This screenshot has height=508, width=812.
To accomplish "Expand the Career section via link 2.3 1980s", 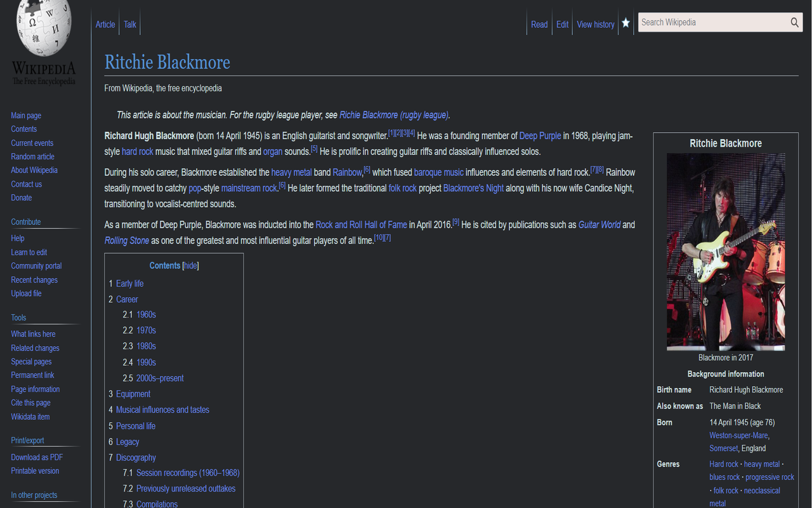I will click(145, 345).
